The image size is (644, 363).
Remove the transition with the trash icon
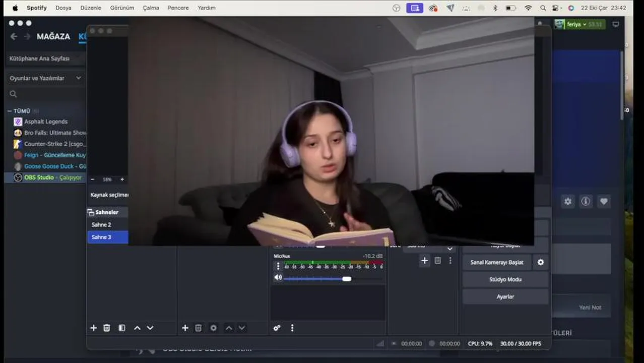tap(438, 261)
